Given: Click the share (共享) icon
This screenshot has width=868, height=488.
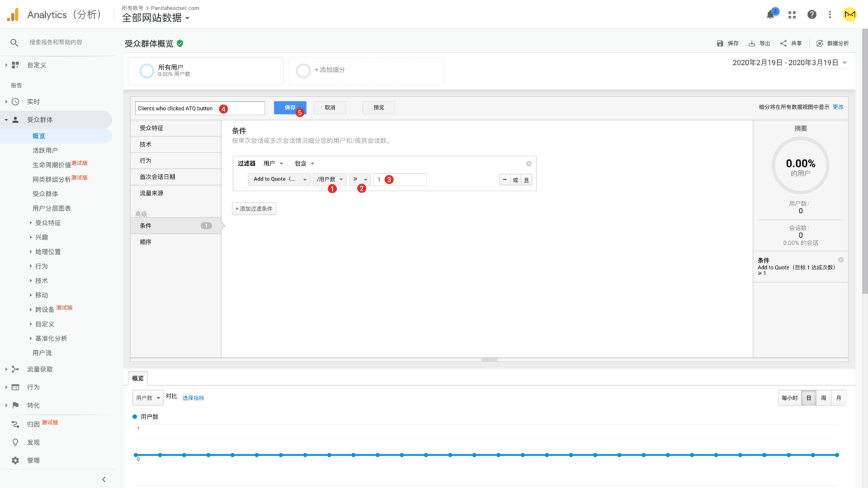Looking at the screenshot, I should click(x=783, y=43).
